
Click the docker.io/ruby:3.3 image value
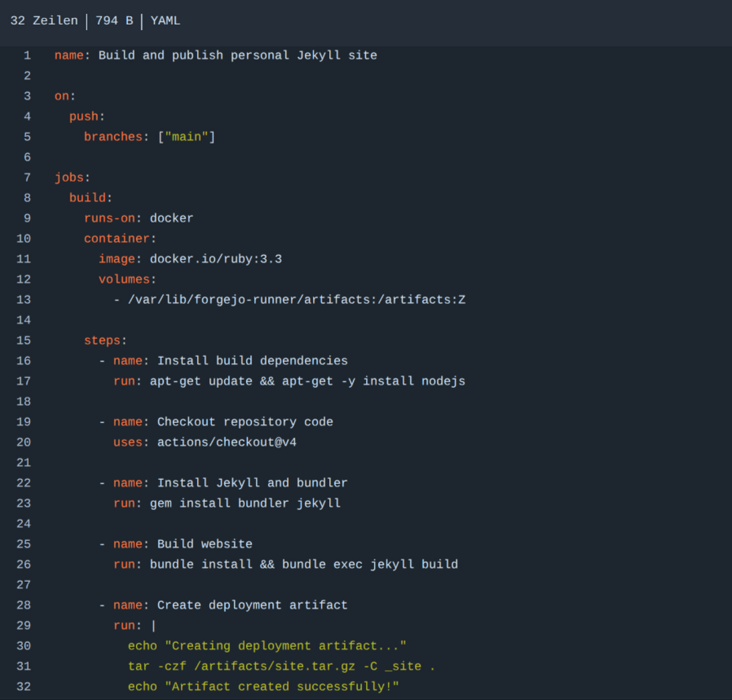point(215,259)
